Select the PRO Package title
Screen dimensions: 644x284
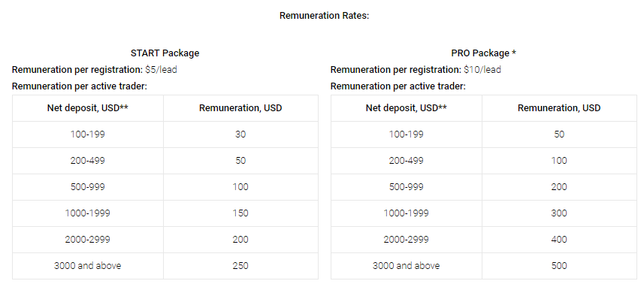point(483,53)
